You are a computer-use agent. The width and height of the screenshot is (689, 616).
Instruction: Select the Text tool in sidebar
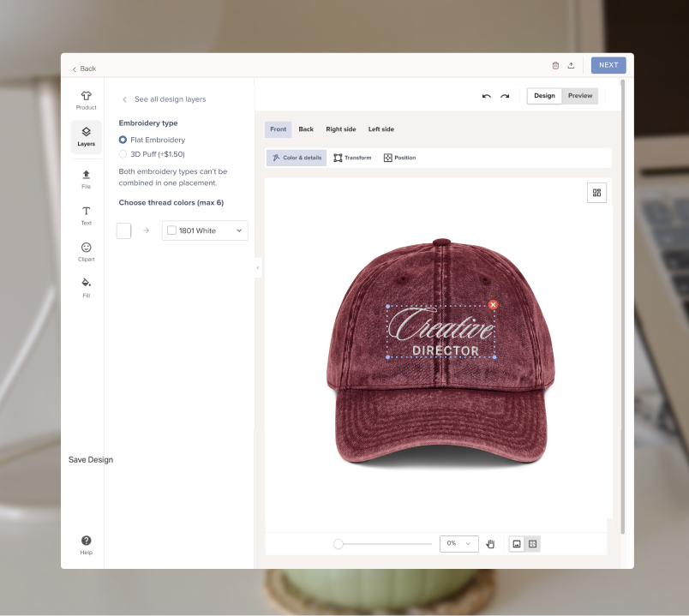point(86,216)
